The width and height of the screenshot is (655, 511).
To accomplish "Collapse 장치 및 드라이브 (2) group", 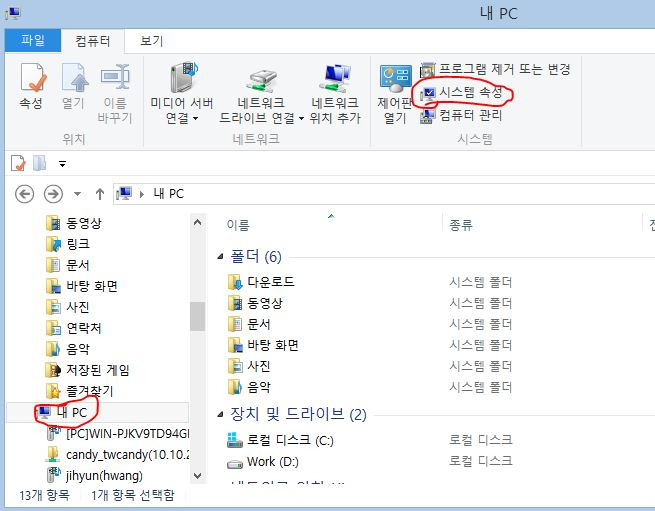I will (221, 414).
